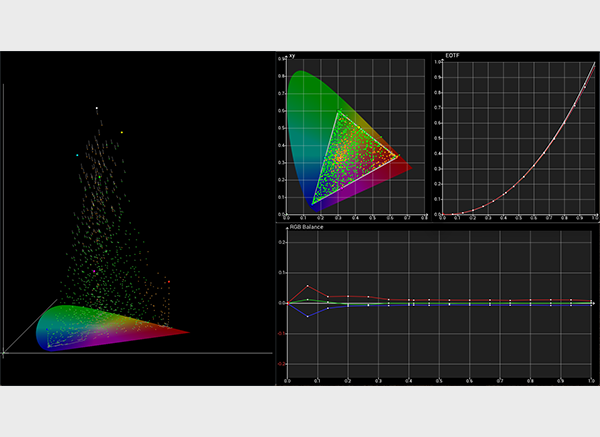Click the white point atop the 3D scatter
Screen dimensions: 600x437
point(96,108)
